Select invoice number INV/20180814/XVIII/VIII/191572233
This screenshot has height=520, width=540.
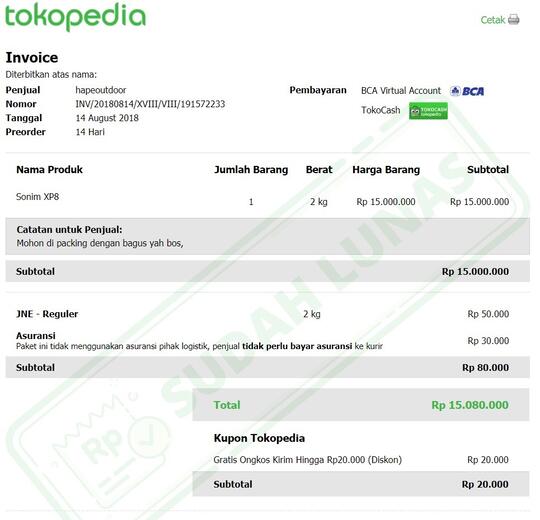150,104
